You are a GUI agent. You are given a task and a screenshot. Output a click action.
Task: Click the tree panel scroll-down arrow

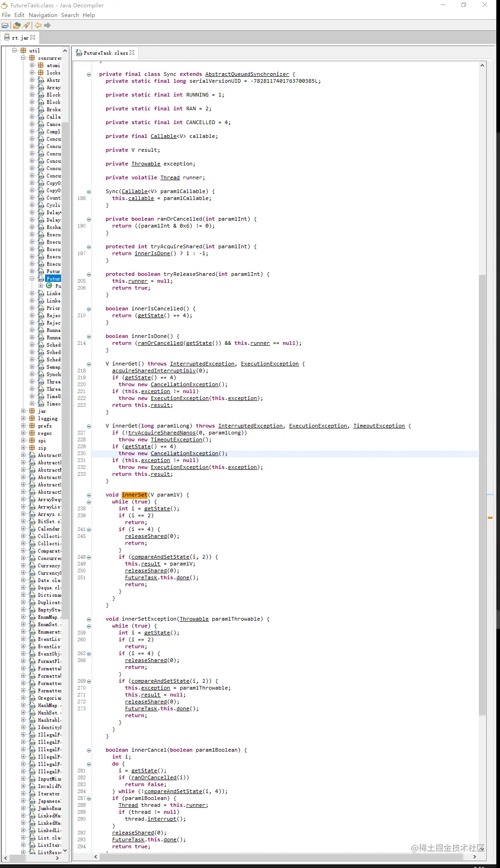[x=65, y=850]
